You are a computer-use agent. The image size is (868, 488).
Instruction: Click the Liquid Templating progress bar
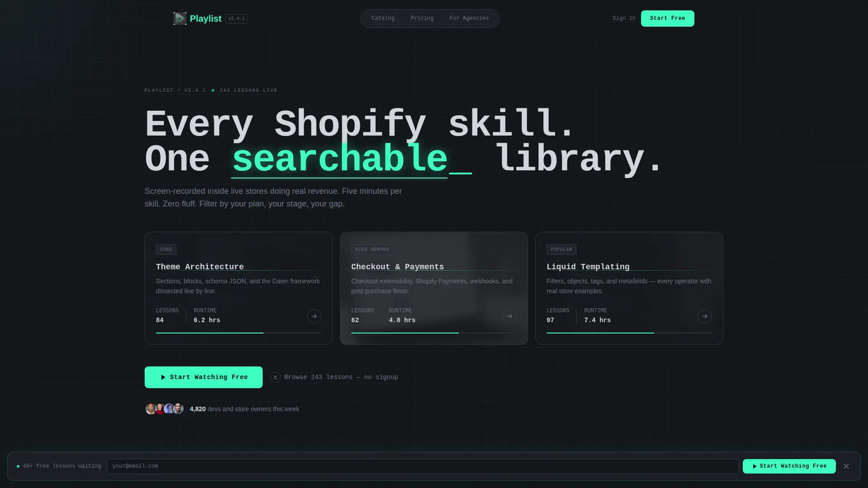(x=629, y=333)
